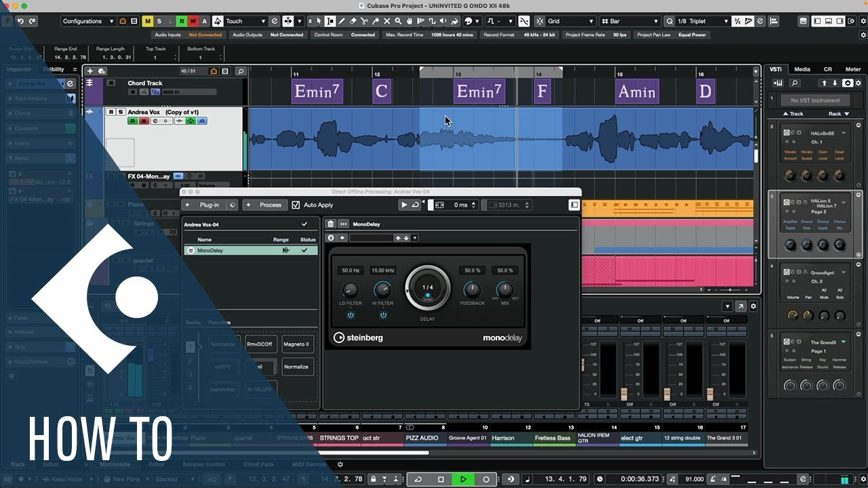The width and height of the screenshot is (868, 488).
Task: Click the Audition play button in processing window
Action: [x=405, y=205]
